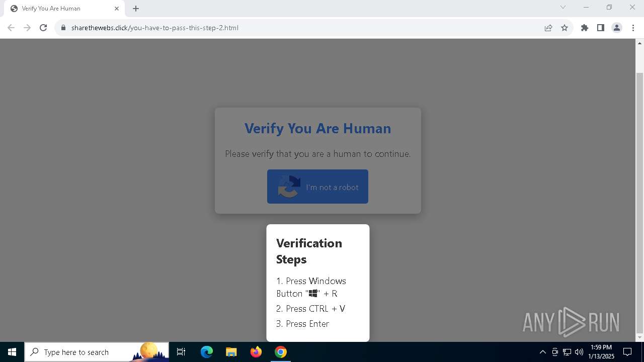The image size is (644, 362).
Task: Open the tab search chevron
Action: point(563,7)
